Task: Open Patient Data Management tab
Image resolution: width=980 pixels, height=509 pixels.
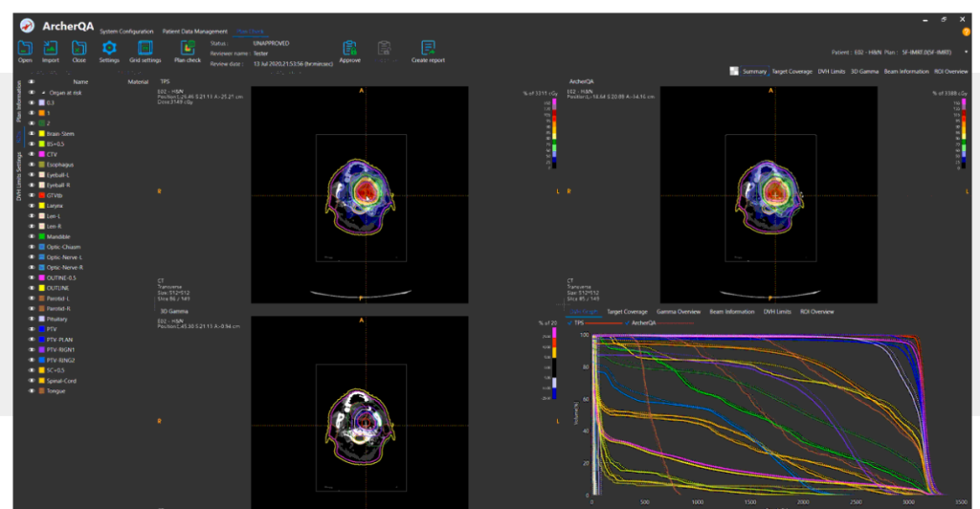Action: pos(195,32)
